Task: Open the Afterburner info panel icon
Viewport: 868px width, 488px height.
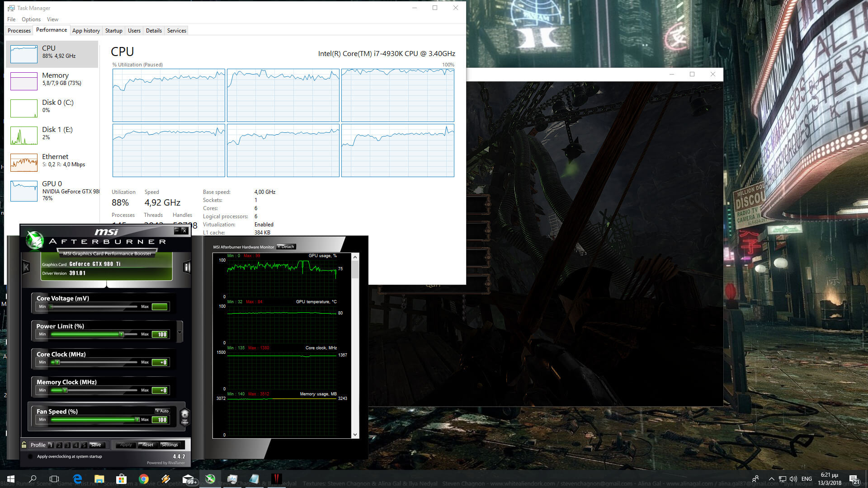Action: point(186,267)
